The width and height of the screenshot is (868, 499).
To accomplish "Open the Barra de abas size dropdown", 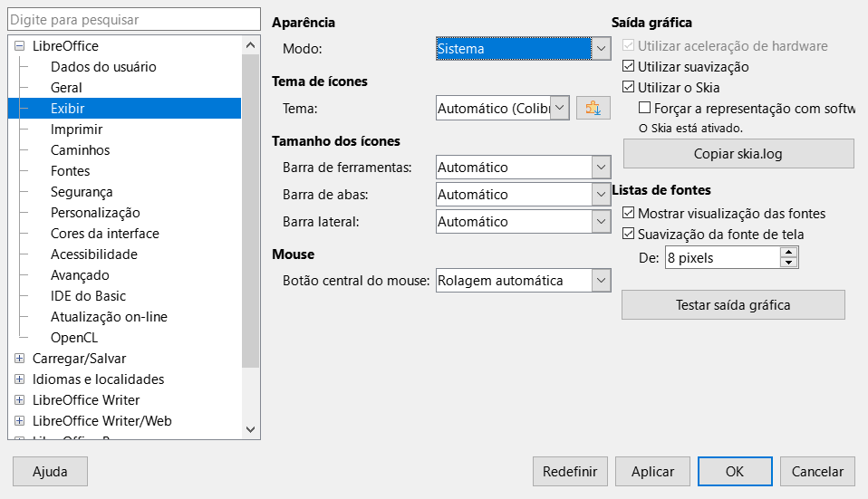I will point(523,194).
